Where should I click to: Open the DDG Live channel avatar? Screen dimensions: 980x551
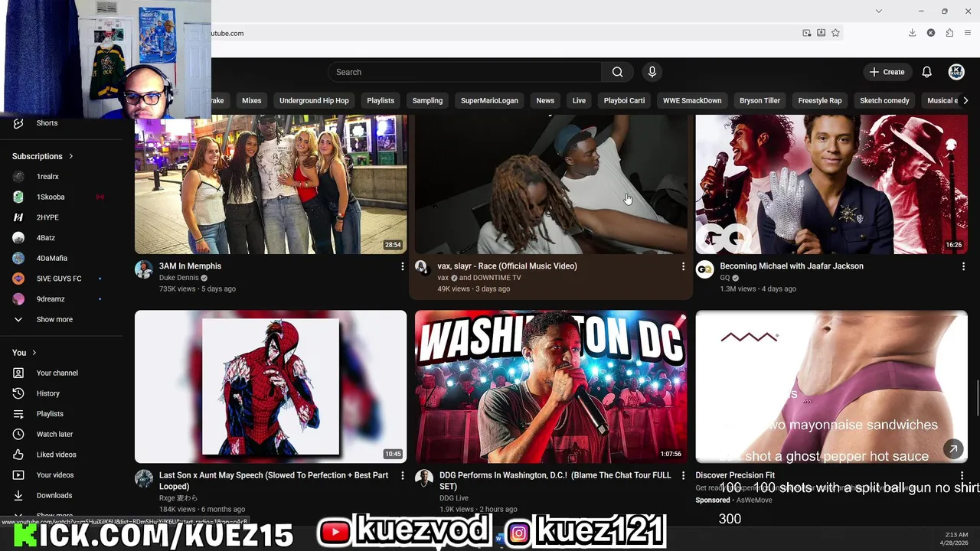(424, 478)
